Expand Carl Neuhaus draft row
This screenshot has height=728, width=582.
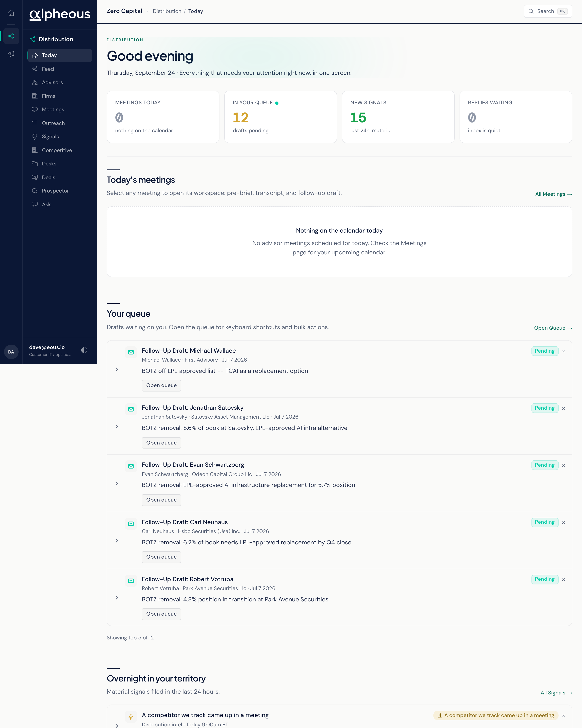pos(117,541)
